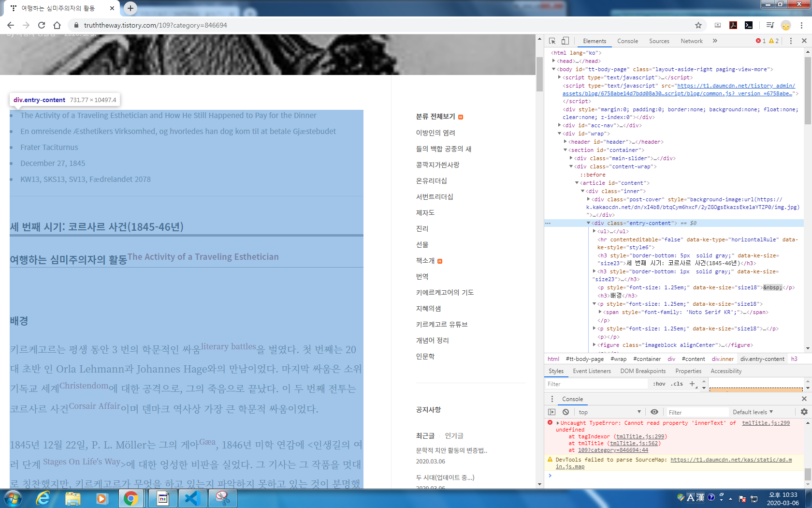This screenshot has width=812, height=508.
Task: Open the Chrome three-dot menu
Action: (x=801, y=25)
